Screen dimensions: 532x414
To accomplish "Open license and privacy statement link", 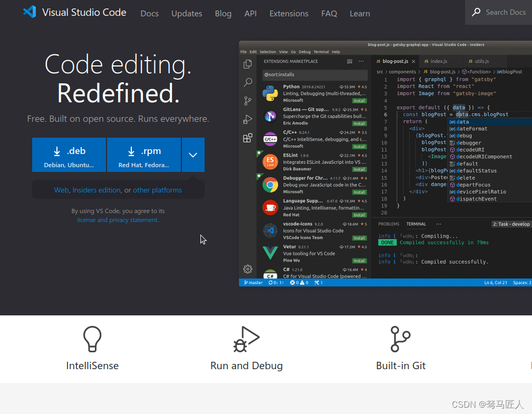I will point(118,220).
